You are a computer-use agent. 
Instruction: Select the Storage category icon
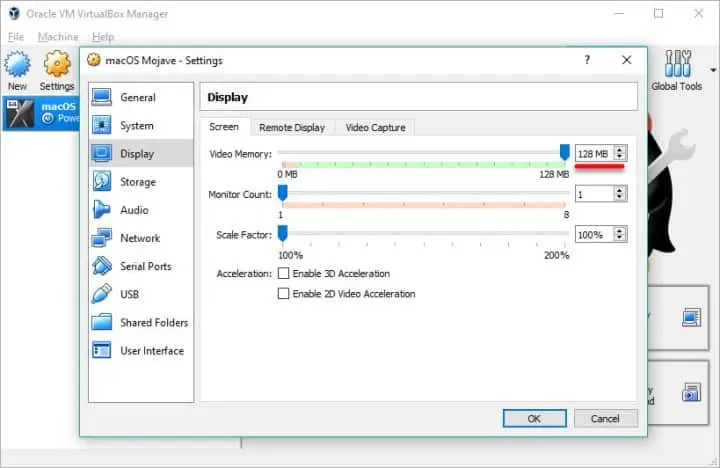pos(101,181)
